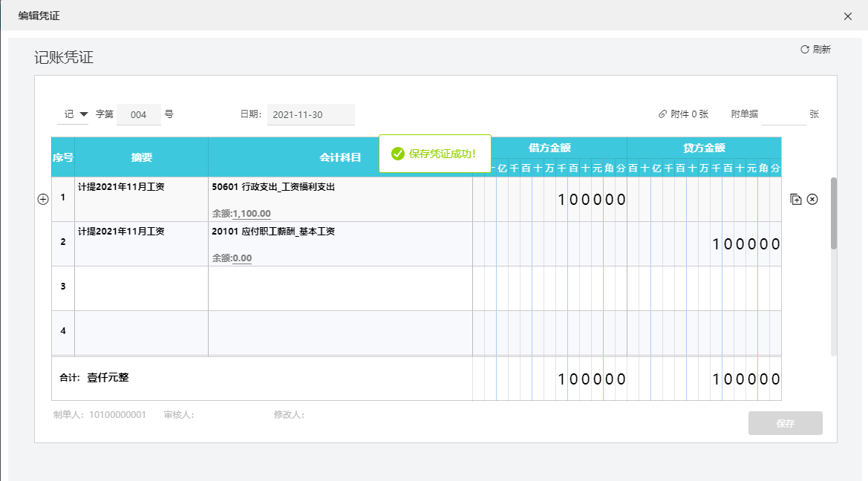Click the copy row icon on row 1
The height and width of the screenshot is (481, 868).
[796, 199]
